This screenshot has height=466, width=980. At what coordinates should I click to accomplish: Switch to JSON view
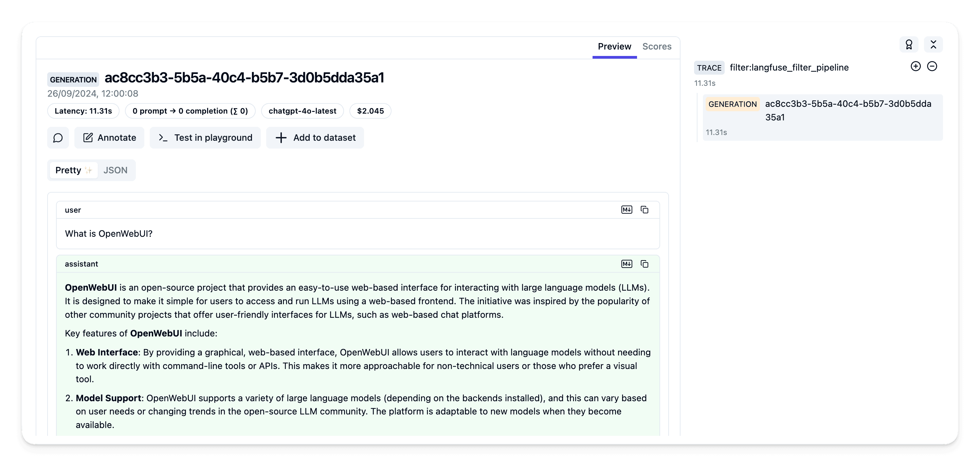[115, 170]
